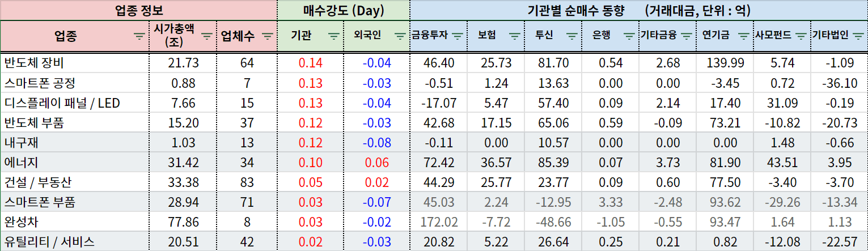Click the 기타금융 column filter icon
This screenshot has width=868, height=251.
click(x=687, y=36)
